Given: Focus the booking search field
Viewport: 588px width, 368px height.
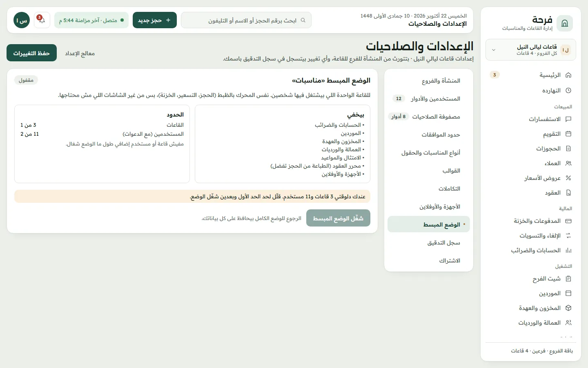Looking at the screenshot, I should (246, 20).
